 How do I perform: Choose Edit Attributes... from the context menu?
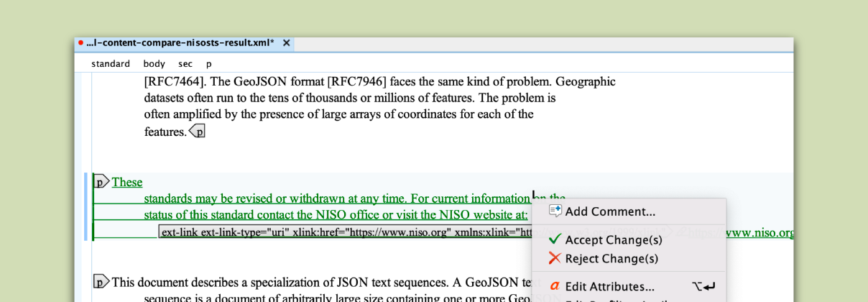609,287
